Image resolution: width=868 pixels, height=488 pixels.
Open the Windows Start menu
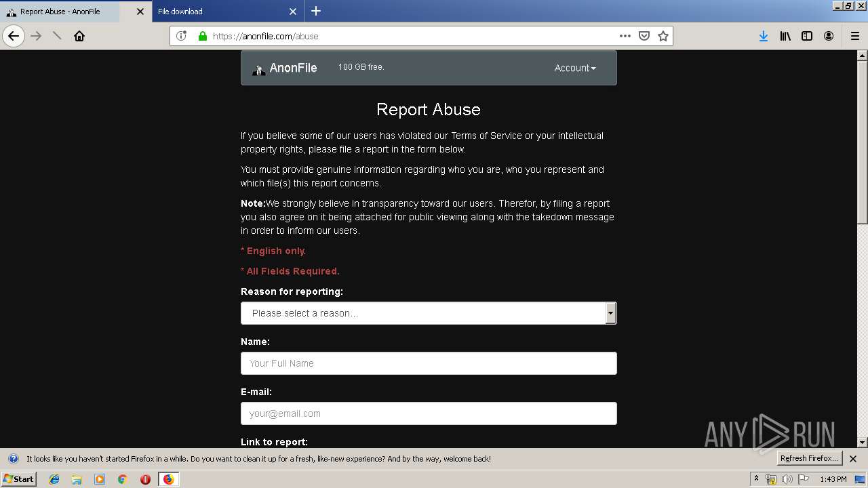[18, 479]
